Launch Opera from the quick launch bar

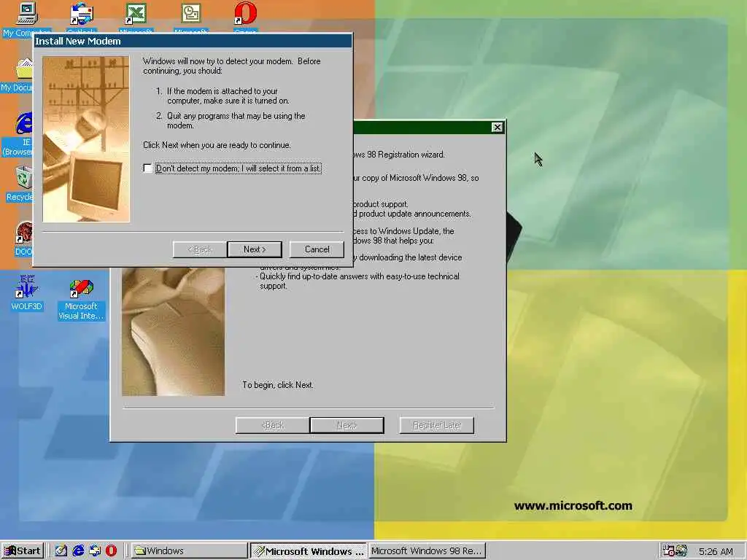pos(111,551)
